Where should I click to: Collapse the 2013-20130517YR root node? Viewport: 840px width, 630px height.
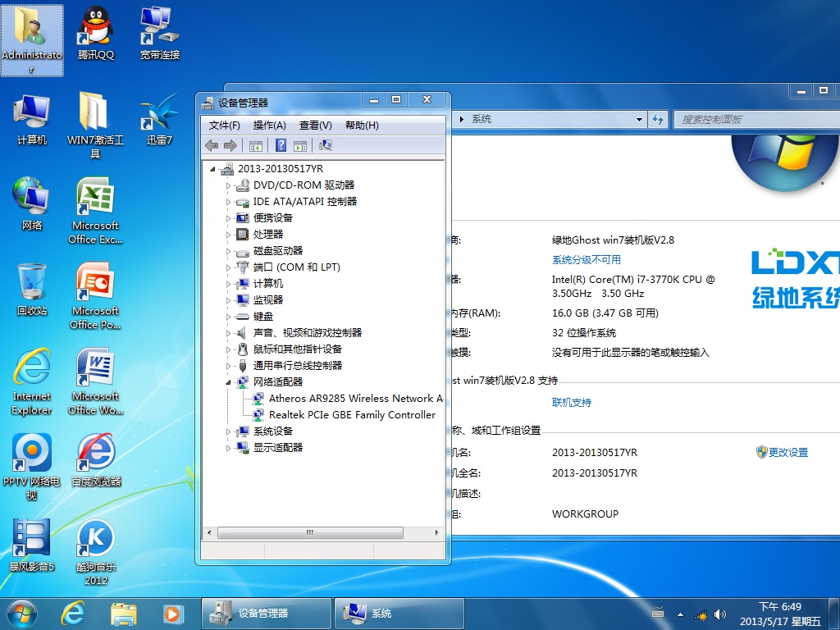click(212, 169)
